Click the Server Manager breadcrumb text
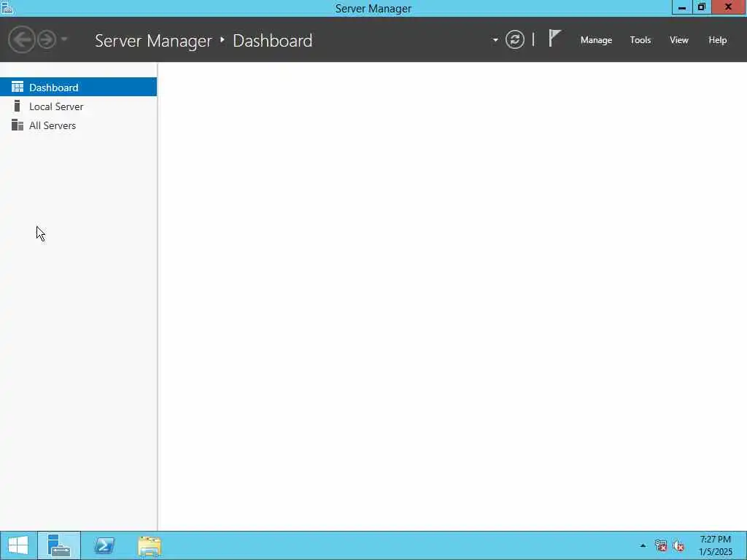The image size is (747, 560). coord(153,41)
